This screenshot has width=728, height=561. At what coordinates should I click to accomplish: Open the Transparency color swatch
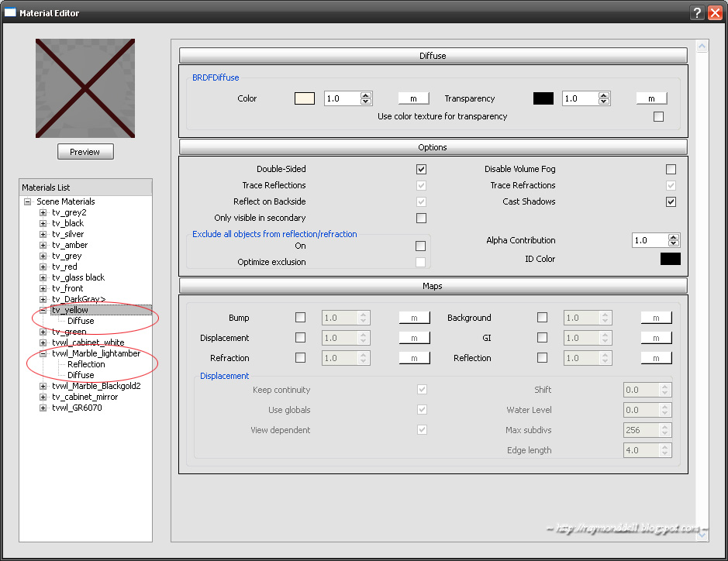click(543, 98)
